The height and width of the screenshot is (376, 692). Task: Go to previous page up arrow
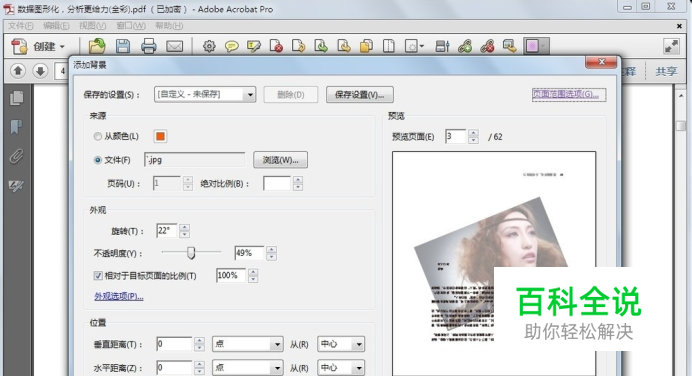(18, 71)
